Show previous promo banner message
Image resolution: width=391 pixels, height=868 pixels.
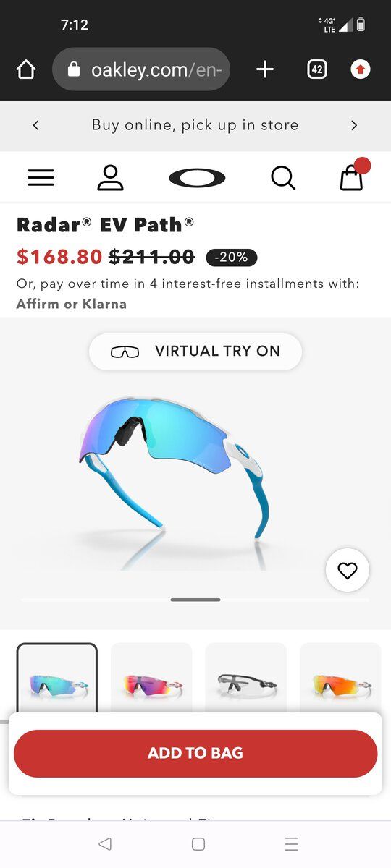35,125
